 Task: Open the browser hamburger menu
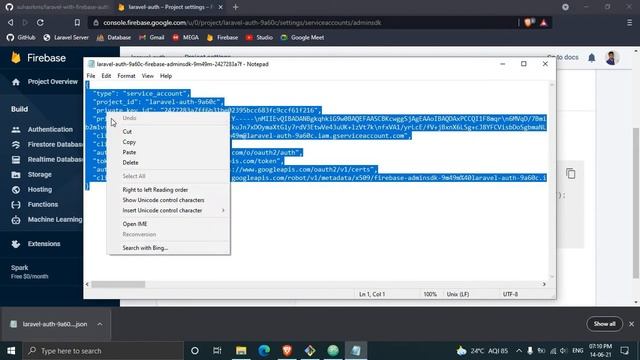629,22
